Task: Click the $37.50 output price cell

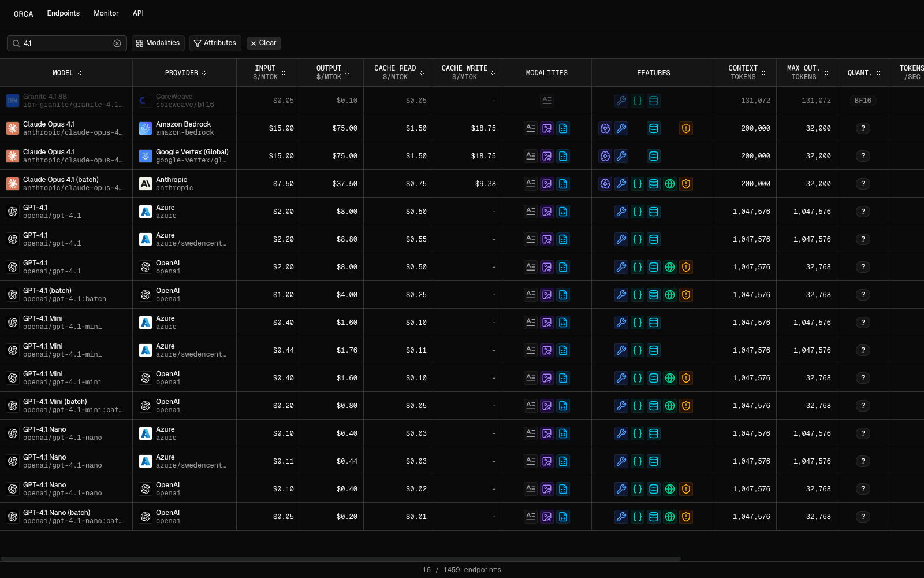Action: [345, 184]
